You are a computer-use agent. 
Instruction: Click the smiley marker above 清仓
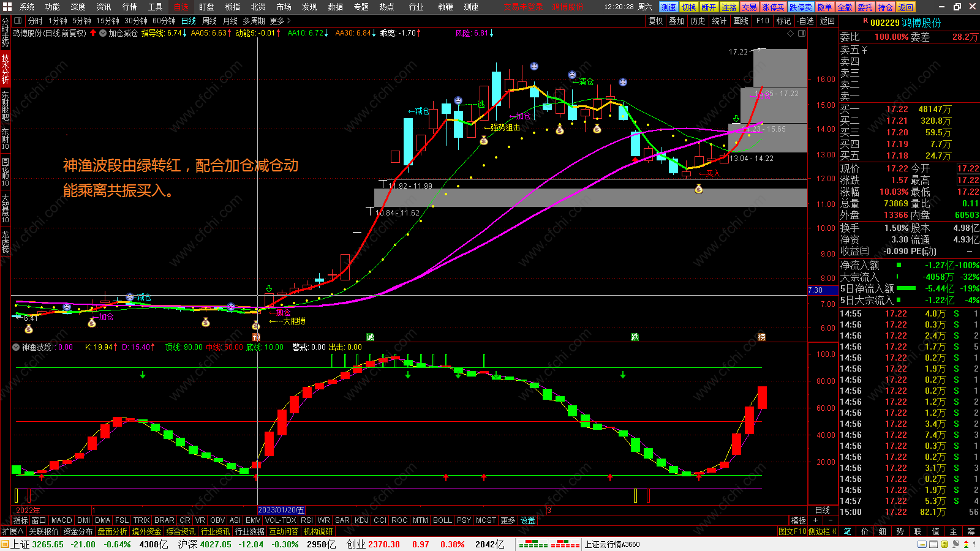point(572,75)
